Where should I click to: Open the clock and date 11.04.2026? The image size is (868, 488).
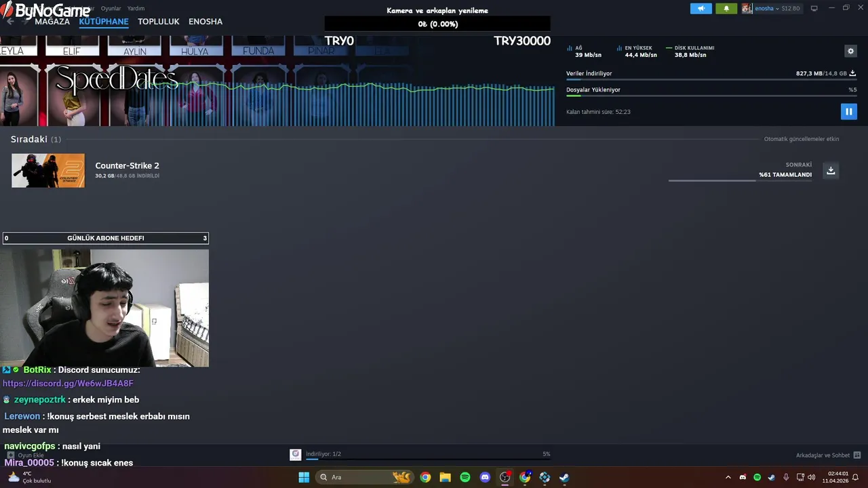pos(835,477)
